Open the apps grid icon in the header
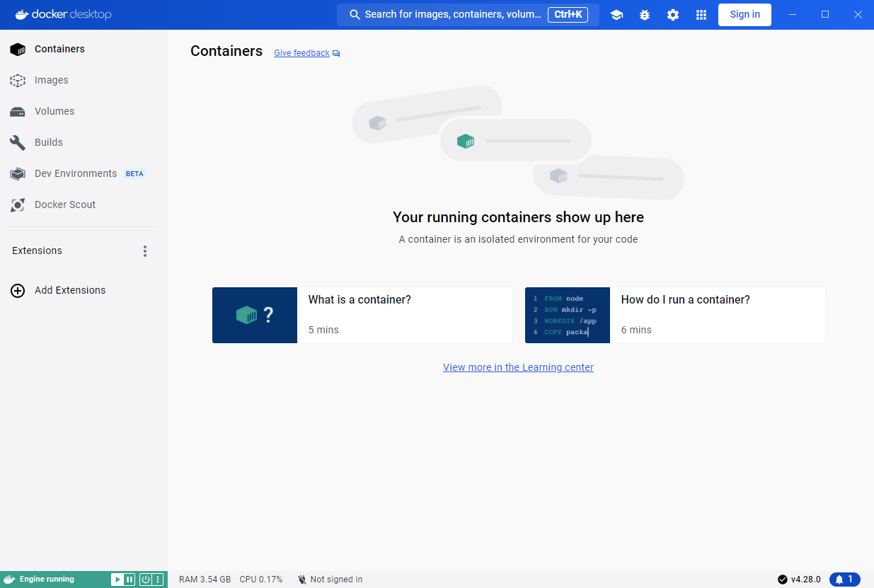Screen dimensions: 874x588 (x=701, y=15)
